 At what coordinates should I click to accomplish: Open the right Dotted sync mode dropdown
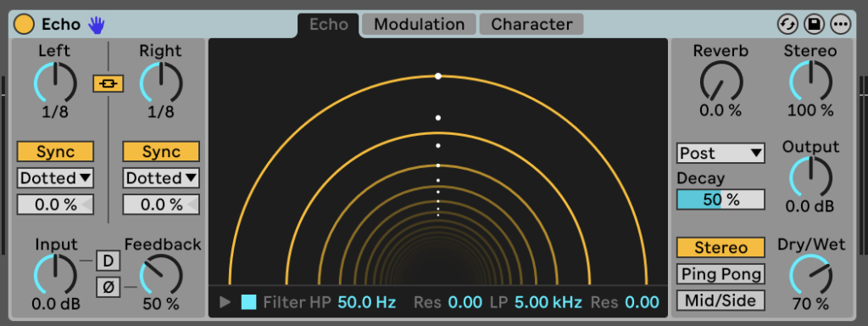coord(161,178)
